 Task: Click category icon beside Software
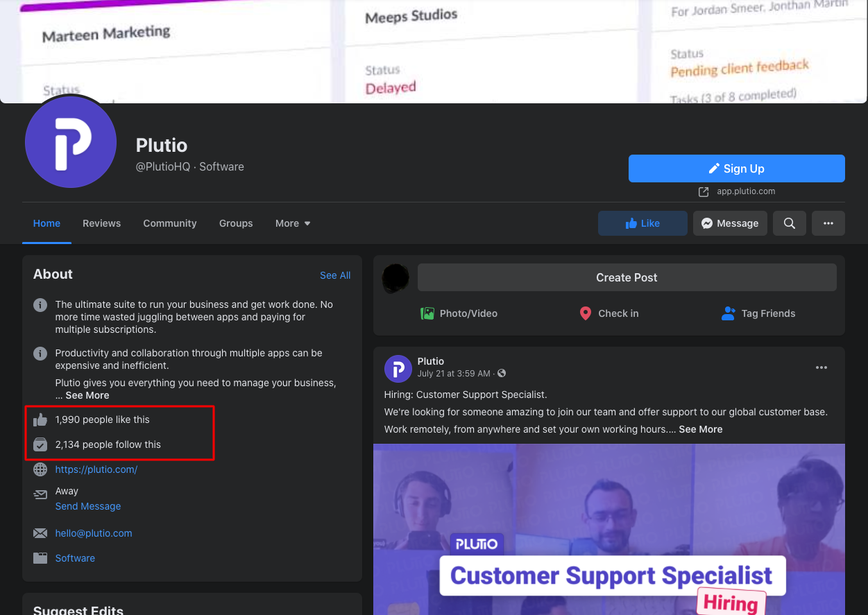(x=40, y=558)
